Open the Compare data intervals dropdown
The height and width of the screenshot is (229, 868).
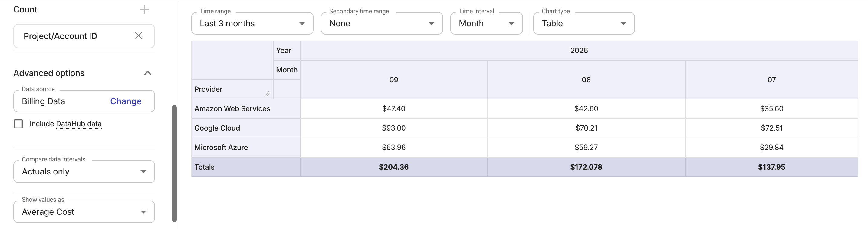pos(84,172)
